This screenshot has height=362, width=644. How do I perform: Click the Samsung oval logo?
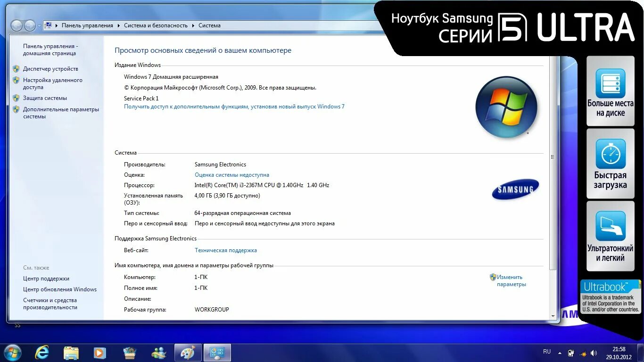[x=515, y=189]
